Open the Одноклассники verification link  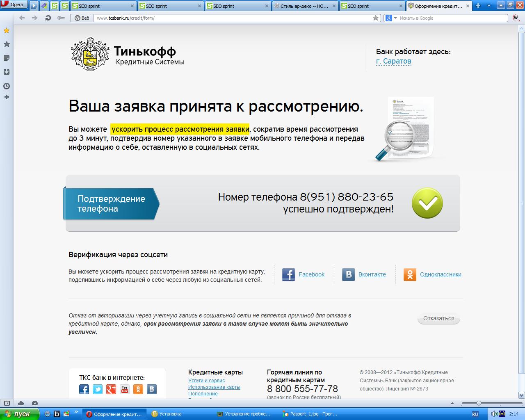point(441,274)
